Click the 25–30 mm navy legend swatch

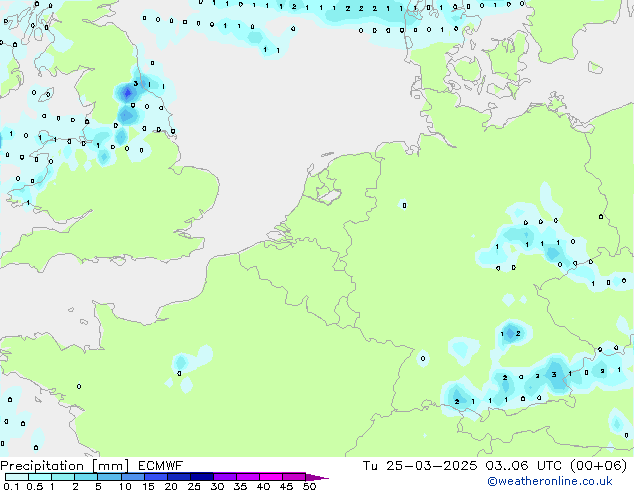point(201,477)
